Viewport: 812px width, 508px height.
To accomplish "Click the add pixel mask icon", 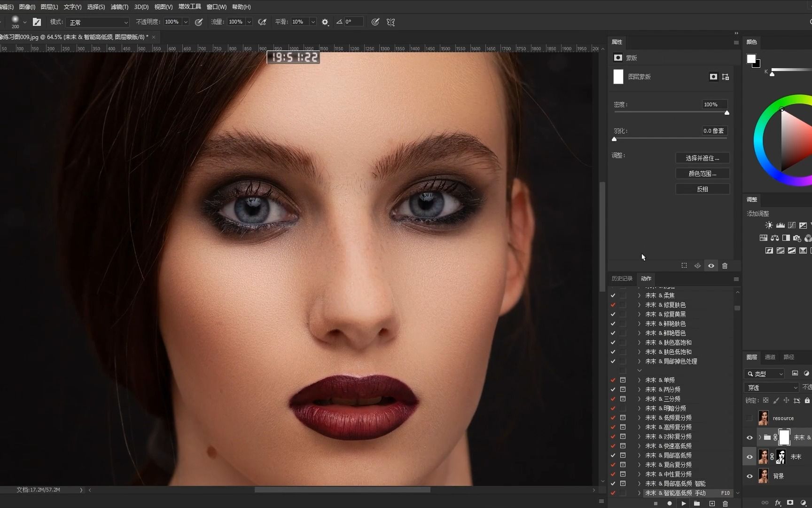I will pos(713,77).
